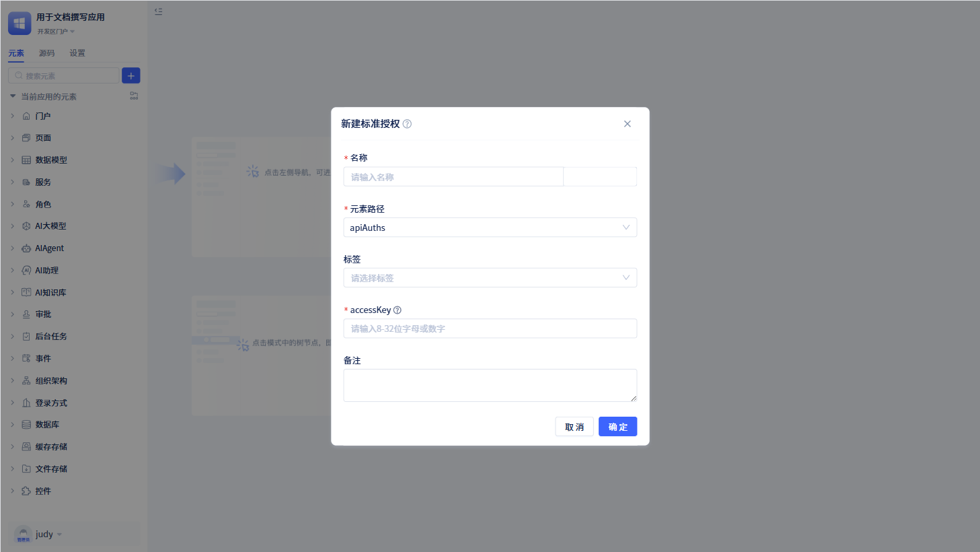Click the 取消 cancel button
980x552 pixels.
[574, 427]
